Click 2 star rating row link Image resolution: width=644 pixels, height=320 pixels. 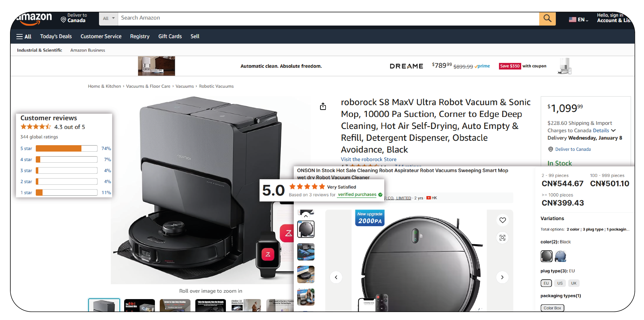[26, 181]
